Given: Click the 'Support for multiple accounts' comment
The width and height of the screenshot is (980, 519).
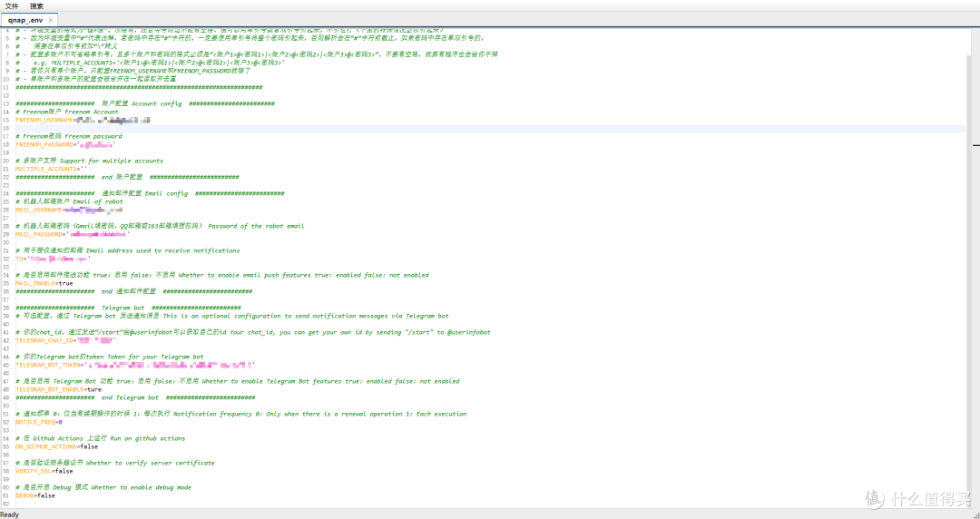Looking at the screenshot, I should click(x=89, y=161).
